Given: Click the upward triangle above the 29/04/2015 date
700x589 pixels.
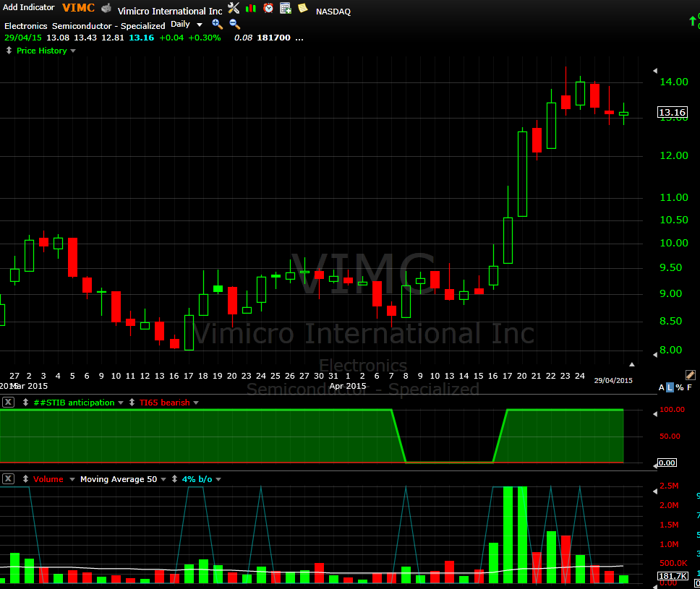Looking at the screenshot, I should click(x=632, y=364).
